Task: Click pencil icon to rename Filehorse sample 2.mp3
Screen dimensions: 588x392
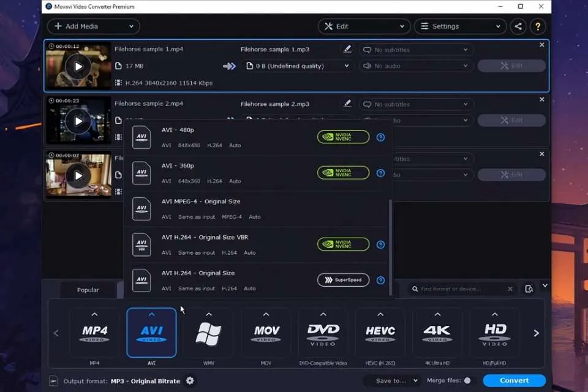Action: (347, 104)
